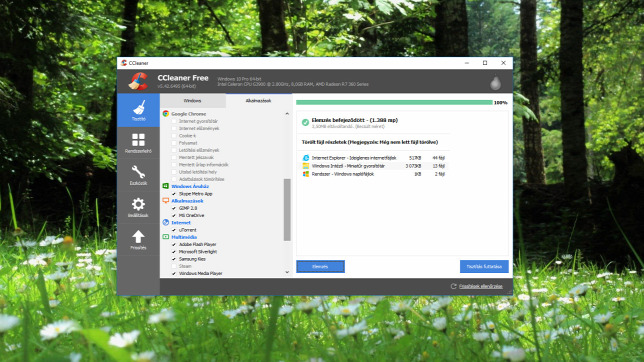Click the Elemzés (Analyze) button
Viewport: 644px width, 362px height.
pyautogui.click(x=320, y=266)
